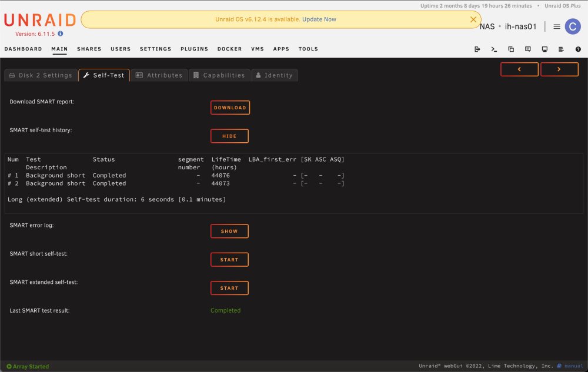The height and width of the screenshot is (372, 588).
Task: Start the SMART extended self-test
Action: pyautogui.click(x=229, y=288)
